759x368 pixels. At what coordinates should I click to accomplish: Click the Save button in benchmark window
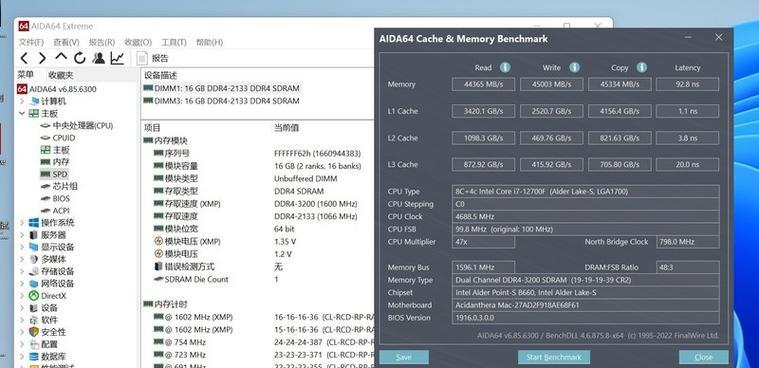[404, 357]
